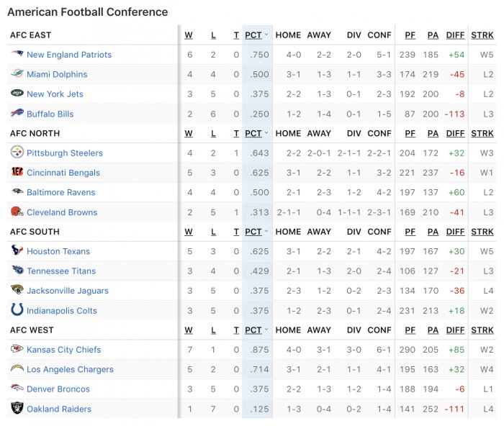Toggle PCT sort arrow in AFC East header
Image resolution: width=504 pixels, height=426 pixels.
point(266,35)
